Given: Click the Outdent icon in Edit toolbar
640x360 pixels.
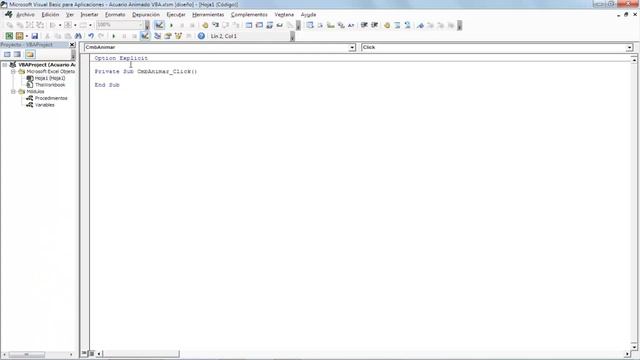Looking at the screenshot, I should pyautogui.click(x=374, y=25).
